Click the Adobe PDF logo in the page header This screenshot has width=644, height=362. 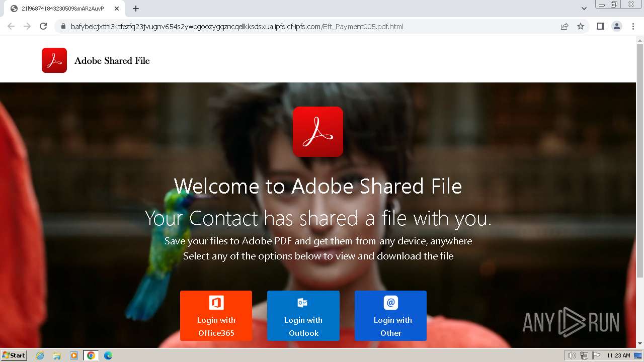[54, 60]
